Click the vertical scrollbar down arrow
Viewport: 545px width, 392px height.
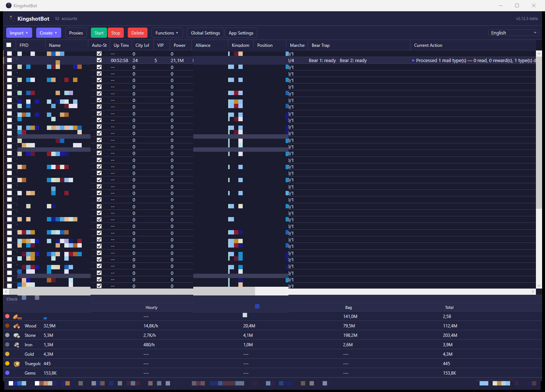539,286
